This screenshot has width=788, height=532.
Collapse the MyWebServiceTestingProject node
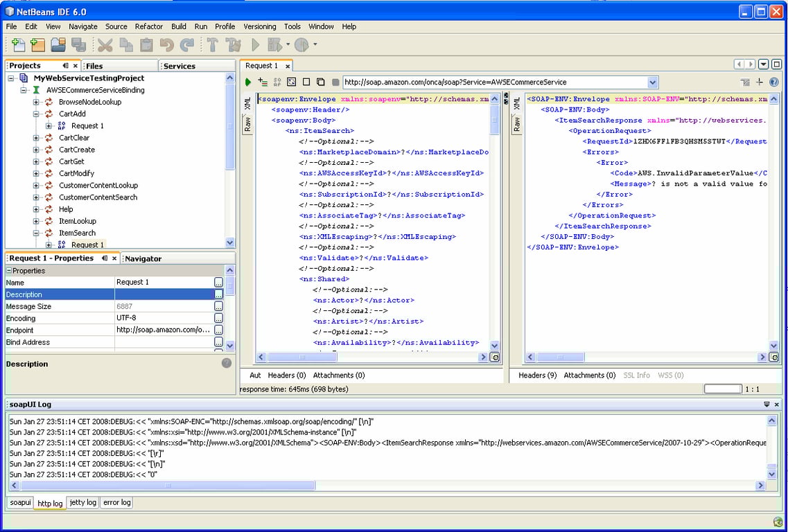(x=12, y=78)
